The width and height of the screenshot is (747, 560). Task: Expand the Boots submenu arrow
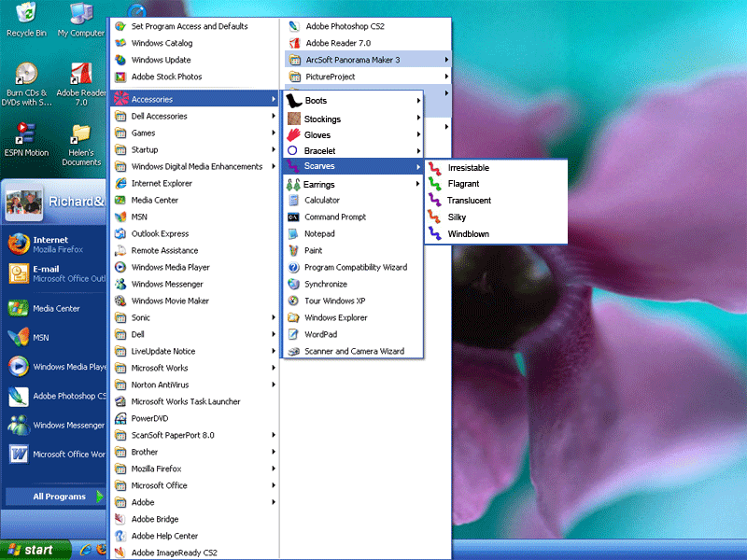pyautogui.click(x=418, y=101)
